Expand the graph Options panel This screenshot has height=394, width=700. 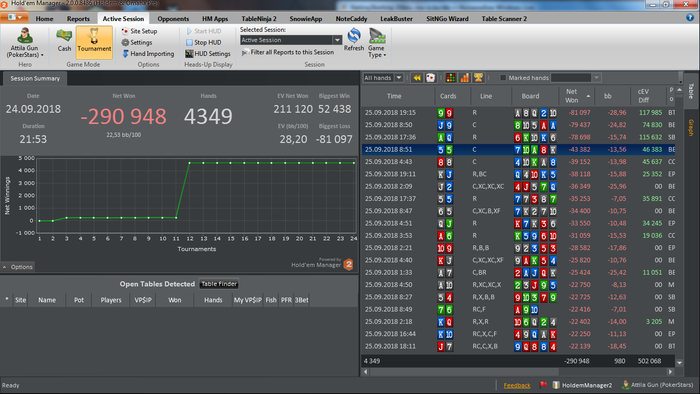pos(17,267)
